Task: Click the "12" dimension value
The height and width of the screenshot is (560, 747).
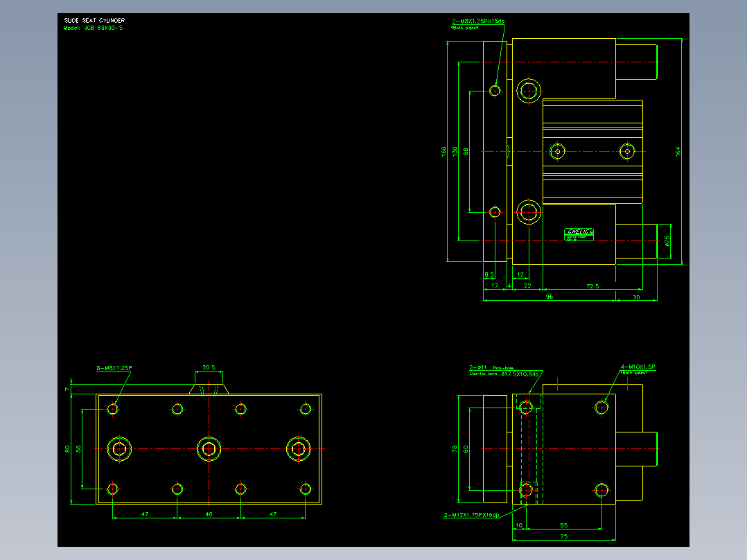Action: tap(520, 274)
